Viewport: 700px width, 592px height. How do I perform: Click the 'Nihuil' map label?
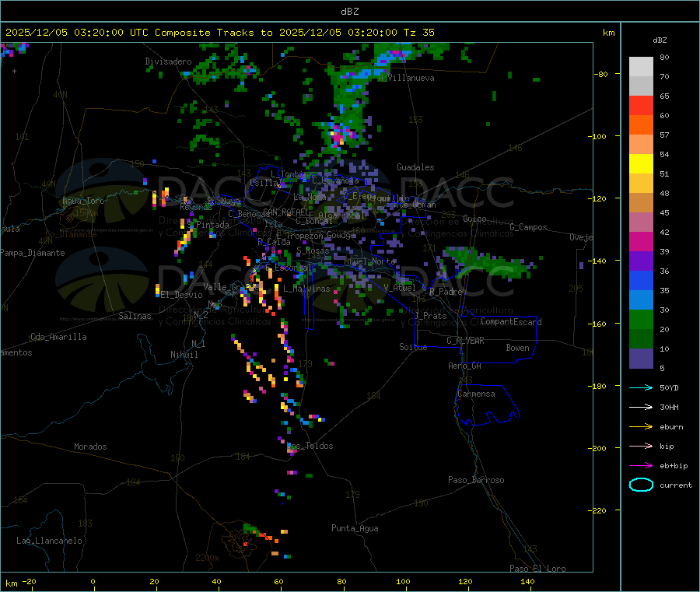[x=184, y=355]
